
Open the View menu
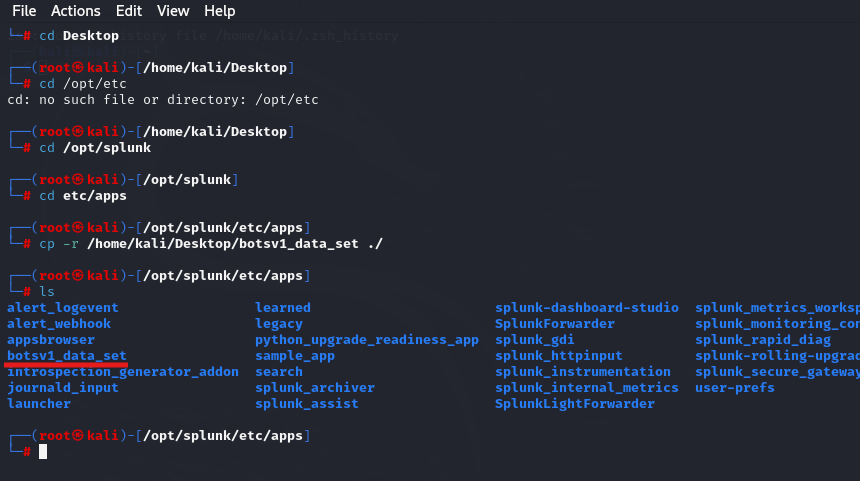(x=173, y=11)
